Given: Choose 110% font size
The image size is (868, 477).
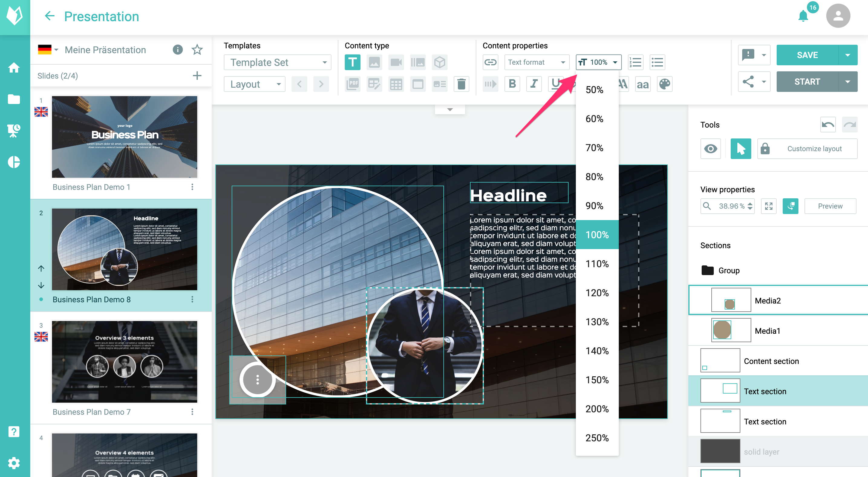Looking at the screenshot, I should pyautogui.click(x=597, y=264).
